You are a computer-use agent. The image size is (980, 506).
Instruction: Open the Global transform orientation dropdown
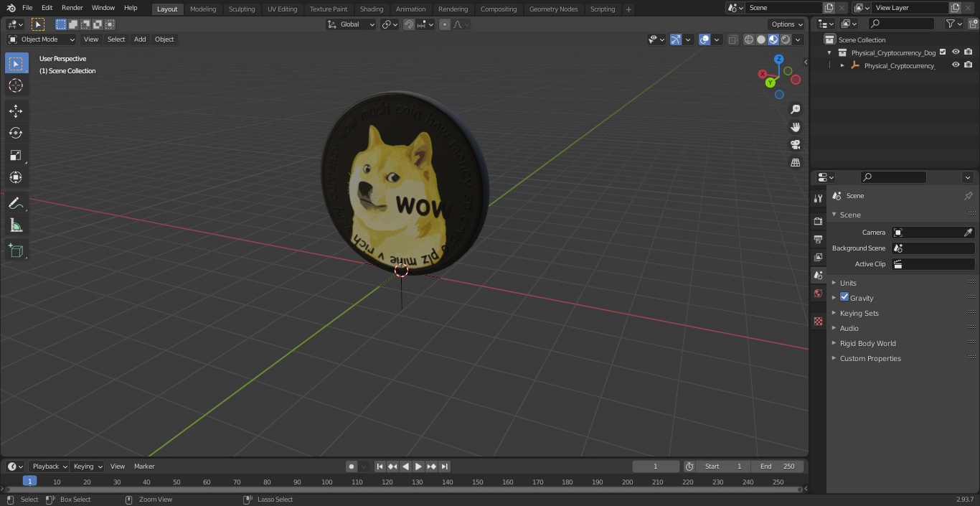pos(351,24)
